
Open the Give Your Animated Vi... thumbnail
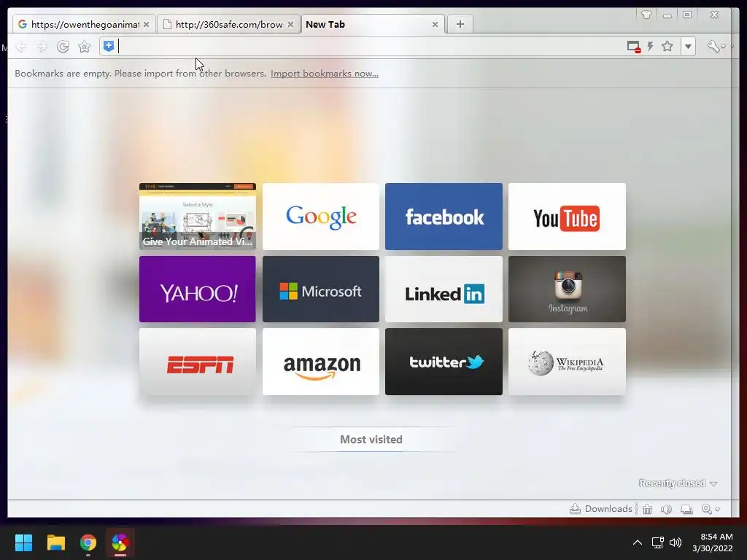197,216
